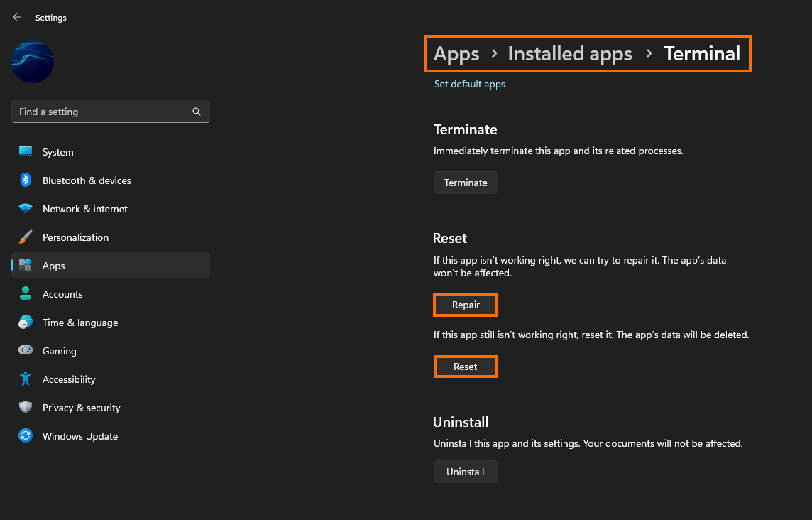Screen dimensions: 812x520
Task: Click the Repair button
Action: click(x=466, y=305)
